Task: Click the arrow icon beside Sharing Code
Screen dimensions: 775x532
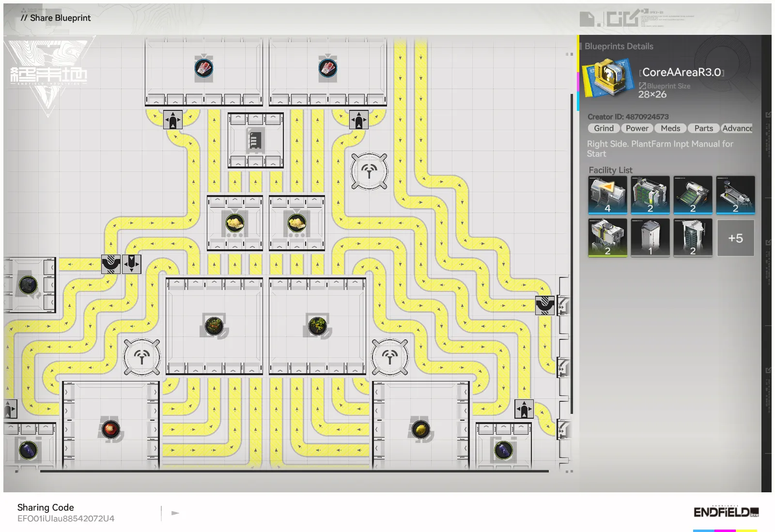Action: click(175, 513)
